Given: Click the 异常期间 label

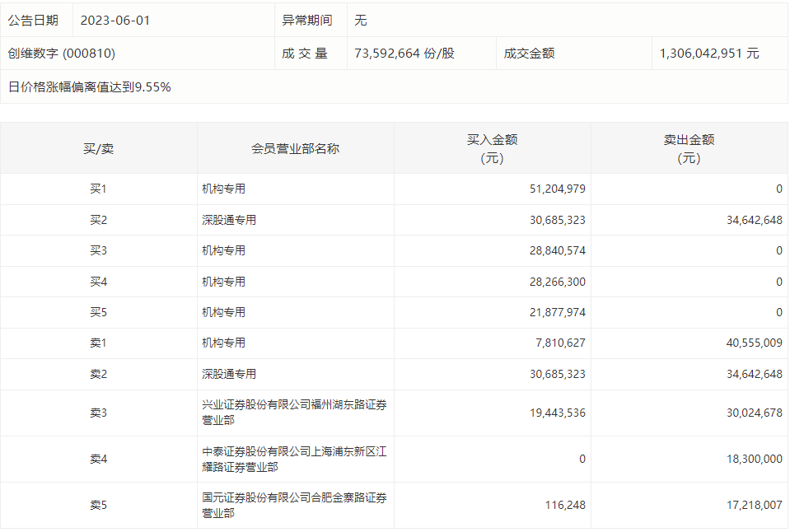Looking at the screenshot, I should pyautogui.click(x=306, y=20).
